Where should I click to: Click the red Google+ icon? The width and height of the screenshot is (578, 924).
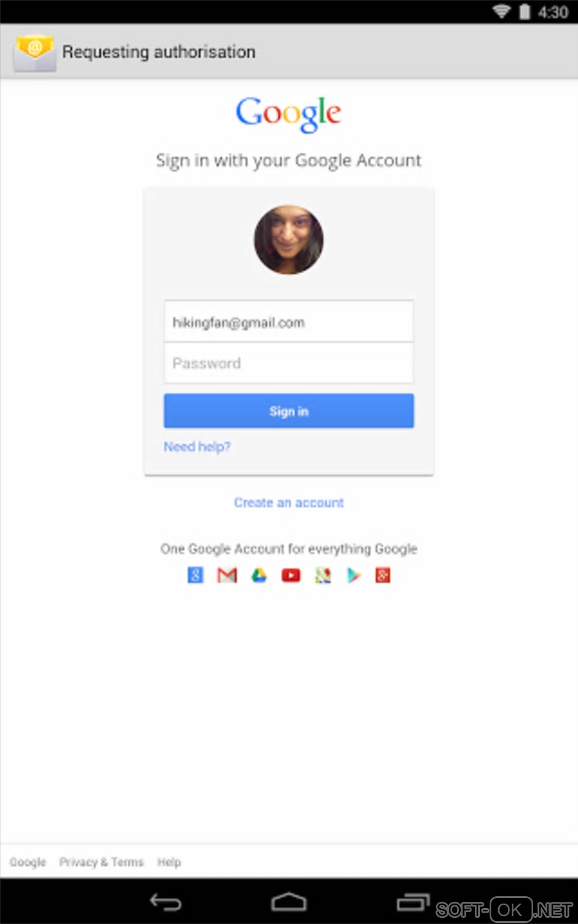tap(383, 575)
